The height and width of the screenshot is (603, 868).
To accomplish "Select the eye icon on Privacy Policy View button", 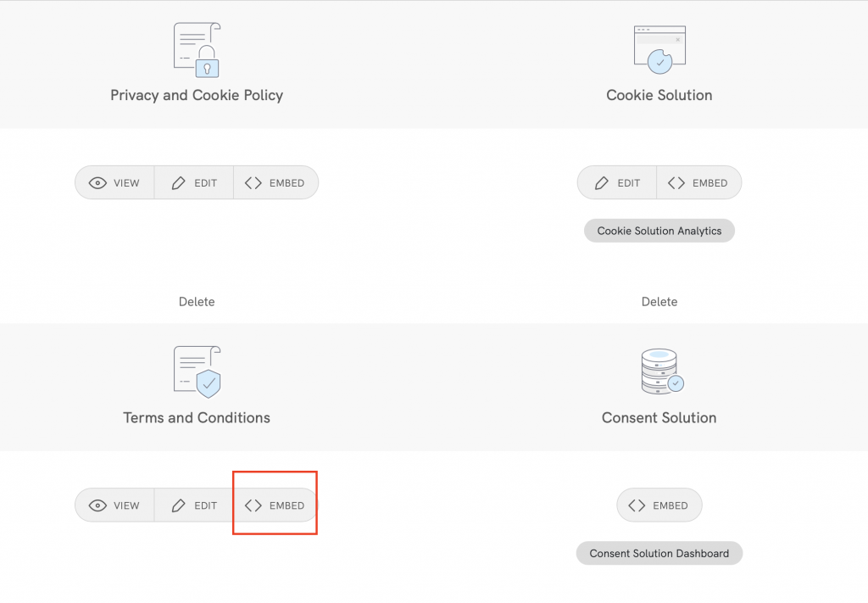I will [96, 182].
